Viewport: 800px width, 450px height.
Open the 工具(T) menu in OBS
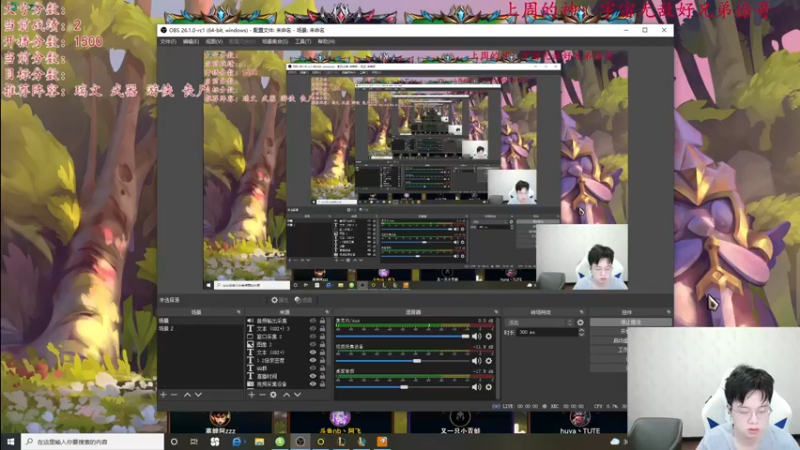[x=303, y=41]
